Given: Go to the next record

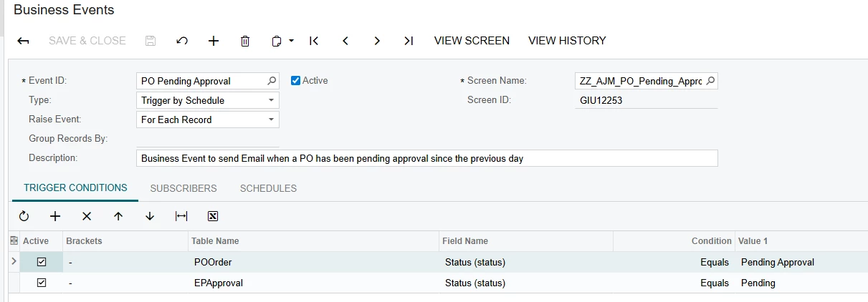Looking at the screenshot, I should (x=377, y=41).
